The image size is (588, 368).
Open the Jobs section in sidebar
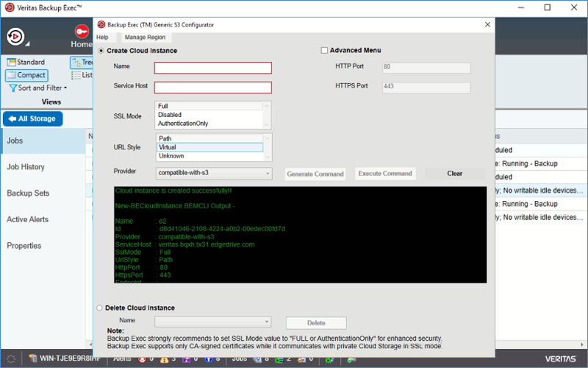pyautogui.click(x=43, y=141)
